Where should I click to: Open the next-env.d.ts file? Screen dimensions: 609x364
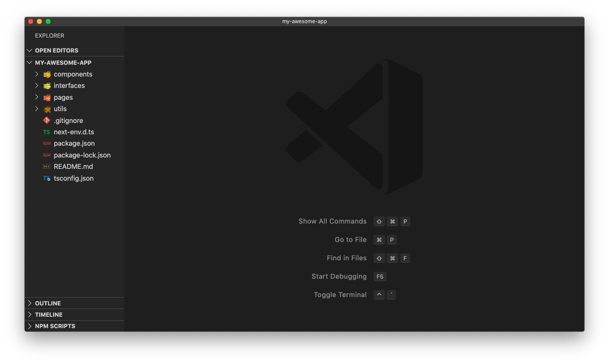(x=74, y=132)
